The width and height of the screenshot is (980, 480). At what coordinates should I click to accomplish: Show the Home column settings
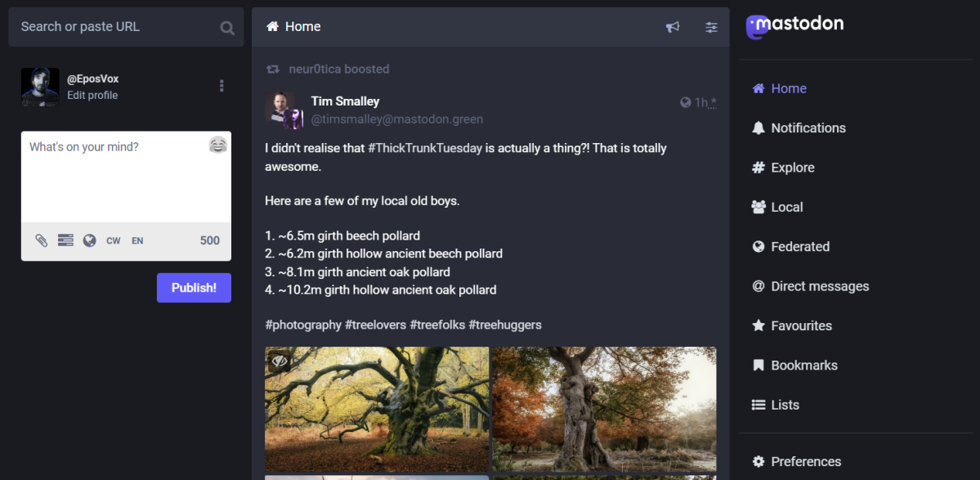point(711,27)
